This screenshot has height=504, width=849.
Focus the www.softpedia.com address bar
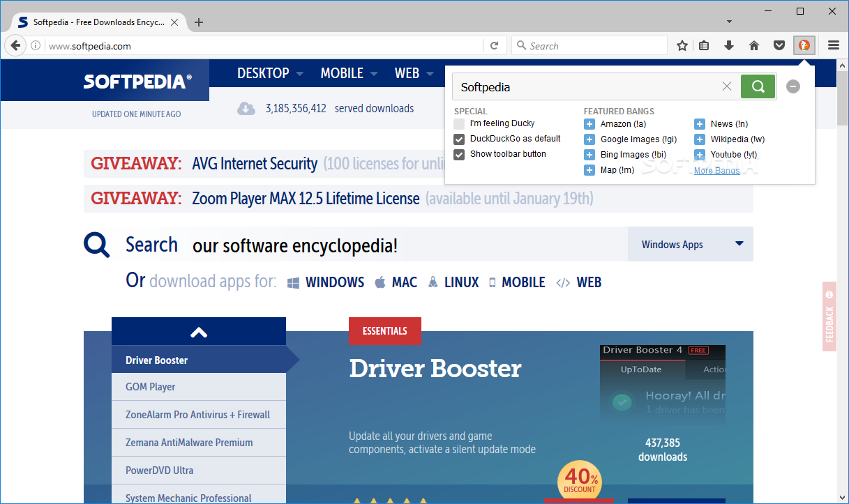(x=265, y=46)
